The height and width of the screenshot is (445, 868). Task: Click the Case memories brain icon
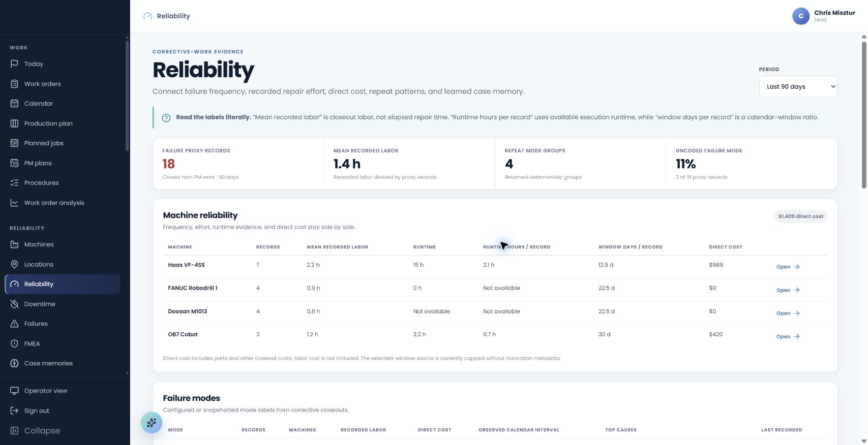(14, 363)
